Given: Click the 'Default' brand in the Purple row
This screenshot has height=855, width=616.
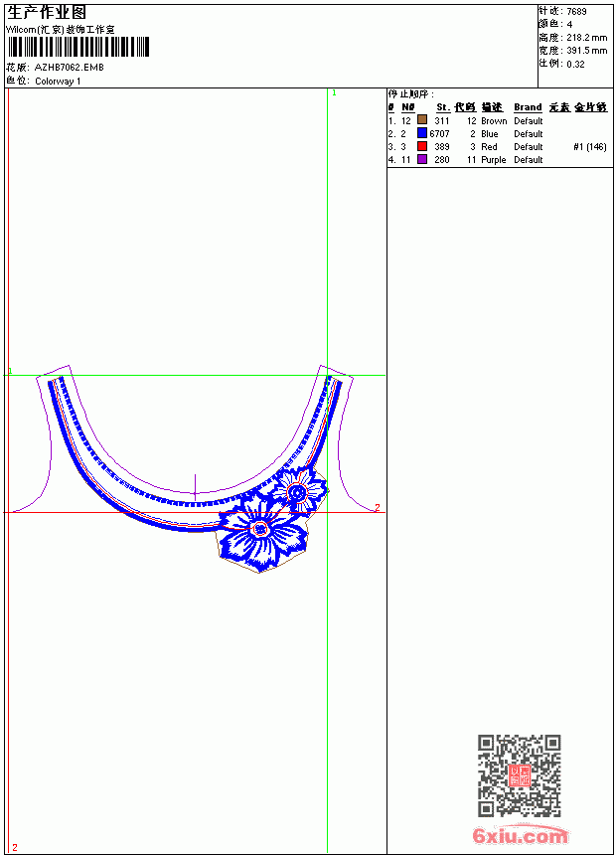Looking at the screenshot, I should pos(529,160).
